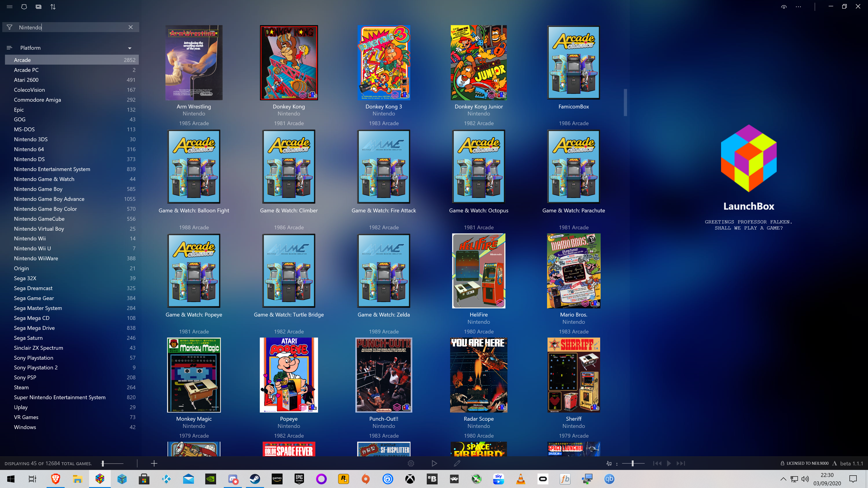Select the FamicomBox game tile
Screen dimensions: 868x488
point(573,63)
